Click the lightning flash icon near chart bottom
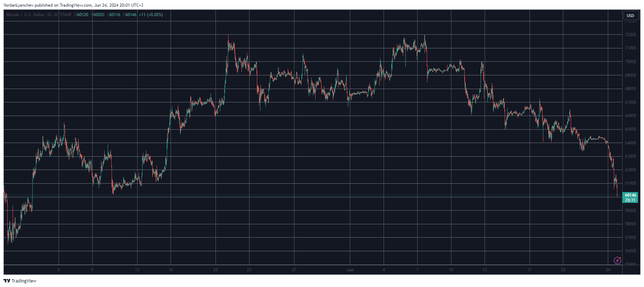Viewport: 644px width, 287px height. click(617, 260)
